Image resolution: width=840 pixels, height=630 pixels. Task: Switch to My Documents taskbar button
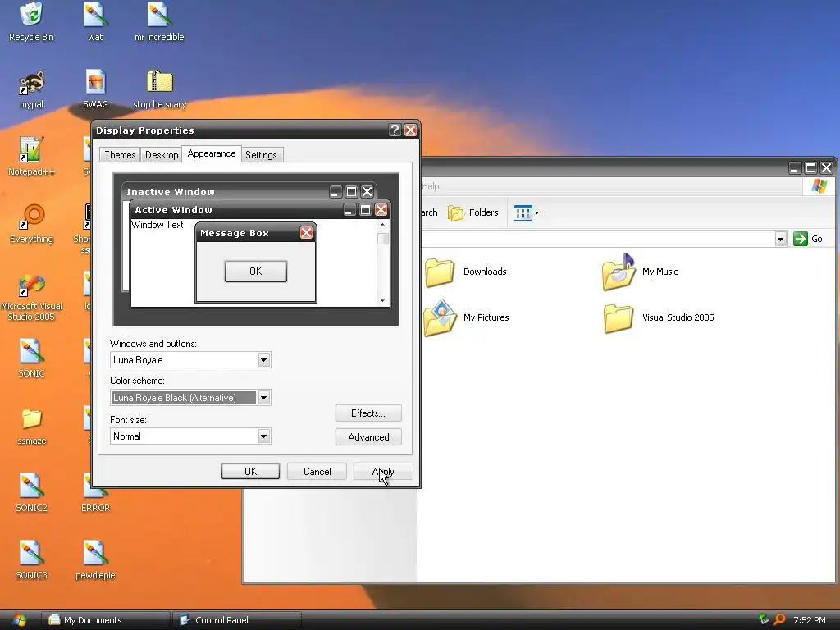(x=106, y=620)
